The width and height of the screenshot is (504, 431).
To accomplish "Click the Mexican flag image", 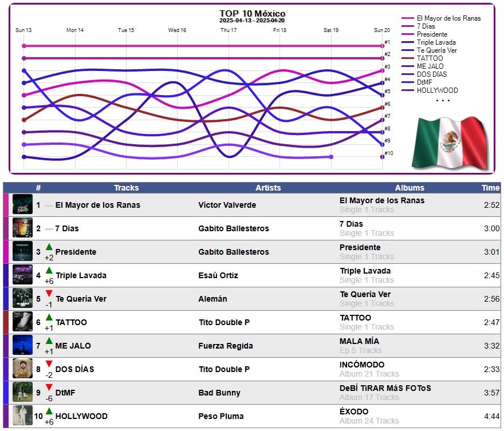I will click(450, 143).
